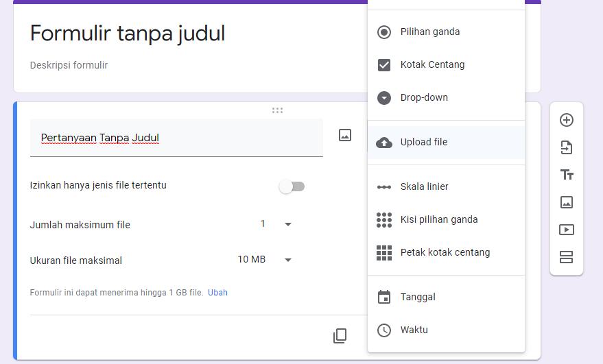Click the Ukuran file maksimal label
Screen dimensions: 603x364
click(75, 260)
